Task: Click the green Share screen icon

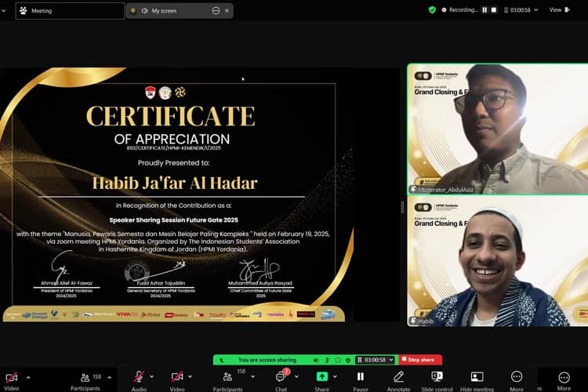Action: tap(321, 376)
